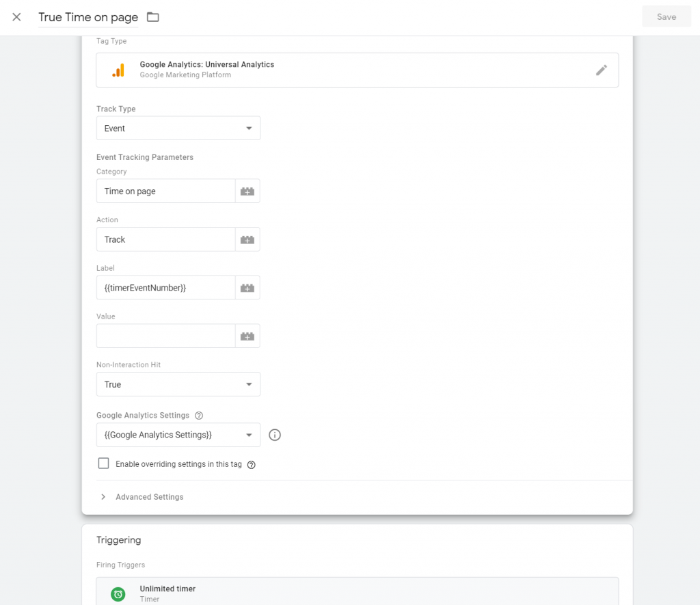Edit tag type with the pencil icon
This screenshot has height=605, width=700.
click(x=602, y=70)
